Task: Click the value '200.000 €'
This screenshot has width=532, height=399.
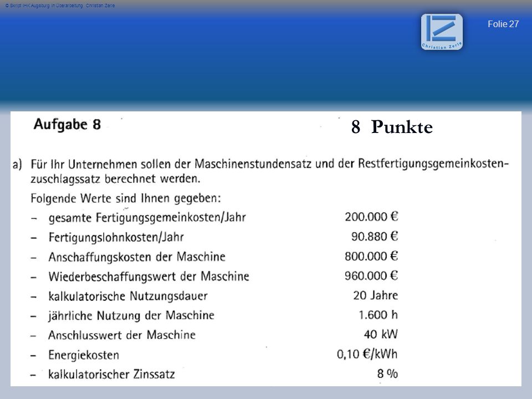Action: tap(371, 217)
